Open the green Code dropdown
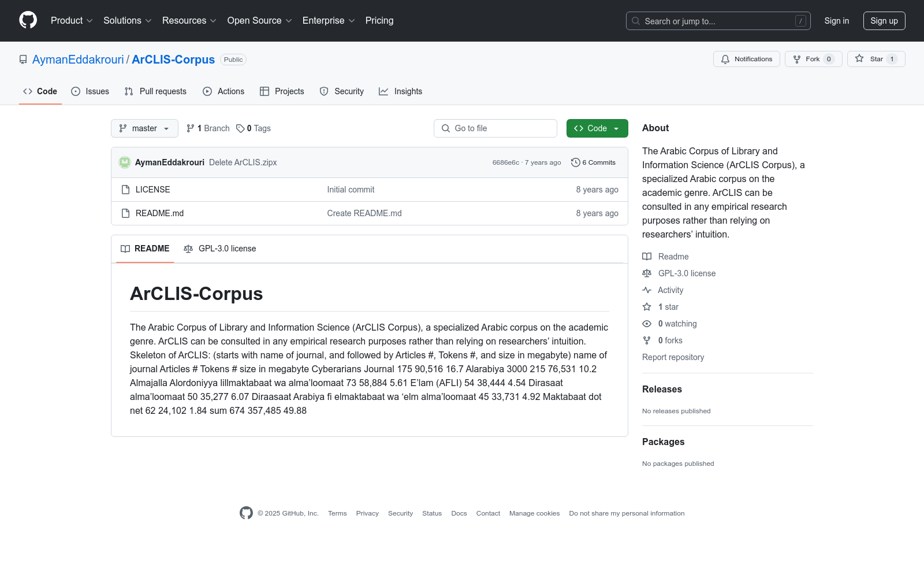924x578 pixels. 597,128
